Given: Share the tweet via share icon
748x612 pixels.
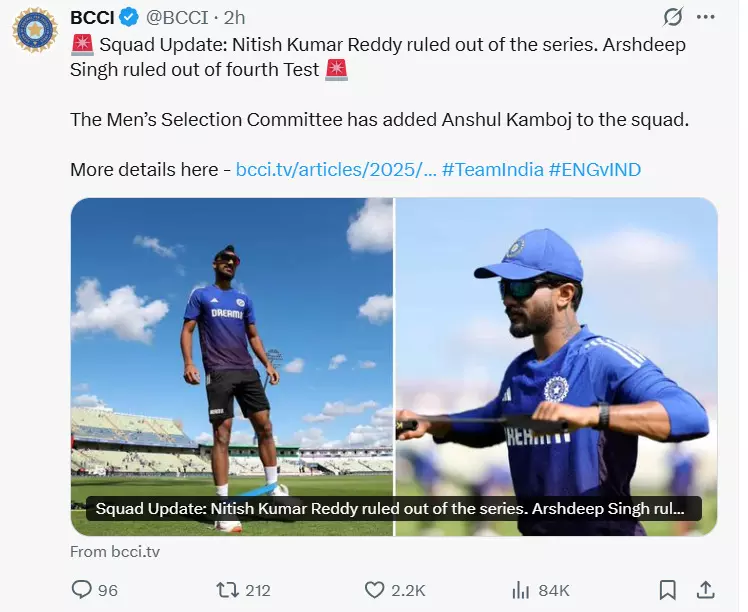Looking at the screenshot, I should (705, 590).
